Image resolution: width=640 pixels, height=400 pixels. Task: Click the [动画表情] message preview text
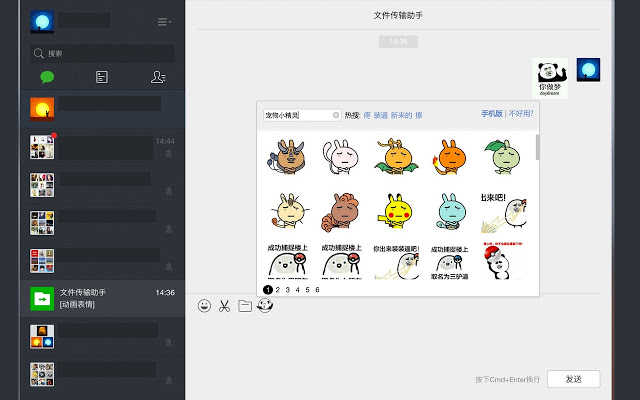pyautogui.click(x=77, y=304)
